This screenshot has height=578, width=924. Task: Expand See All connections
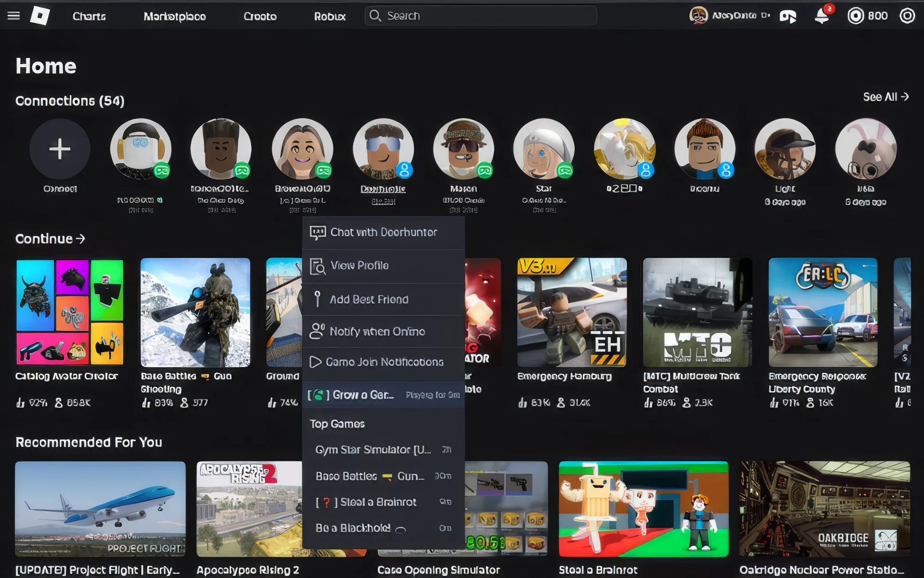[x=886, y=97]
